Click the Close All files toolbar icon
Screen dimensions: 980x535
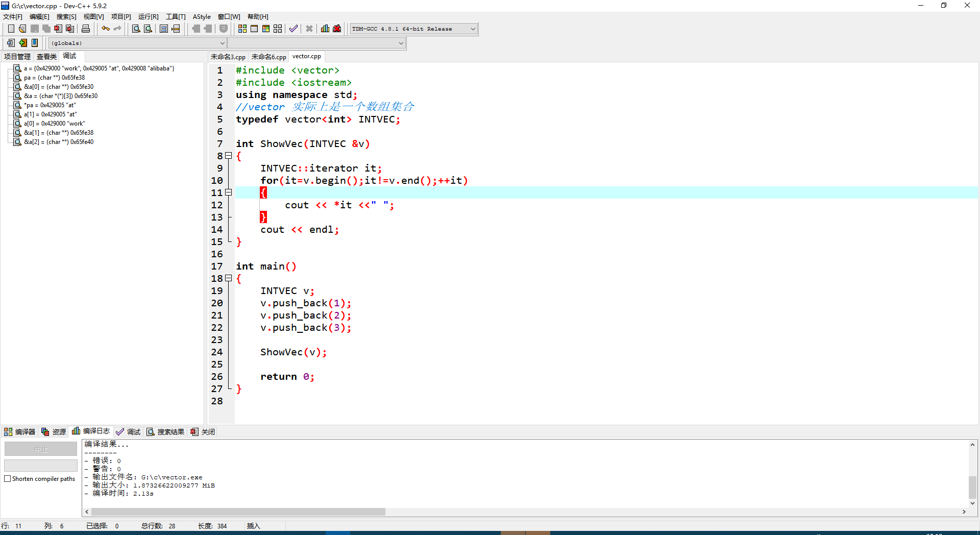click(x=70, y=29)
